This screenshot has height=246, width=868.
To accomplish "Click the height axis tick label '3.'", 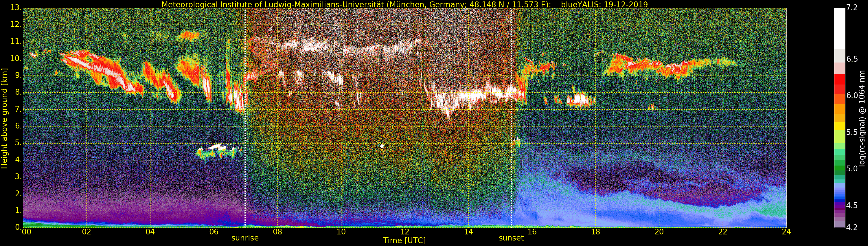I will pyautogui.click(x=18, y=177).
